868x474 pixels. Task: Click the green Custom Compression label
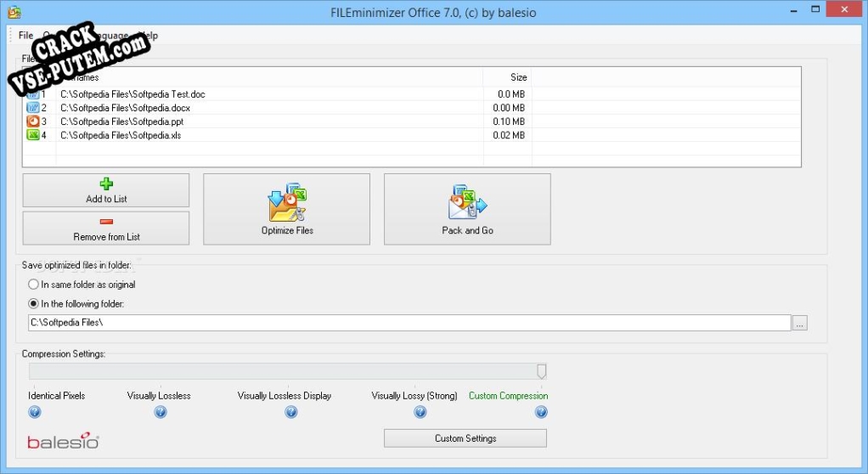point(508,396)
